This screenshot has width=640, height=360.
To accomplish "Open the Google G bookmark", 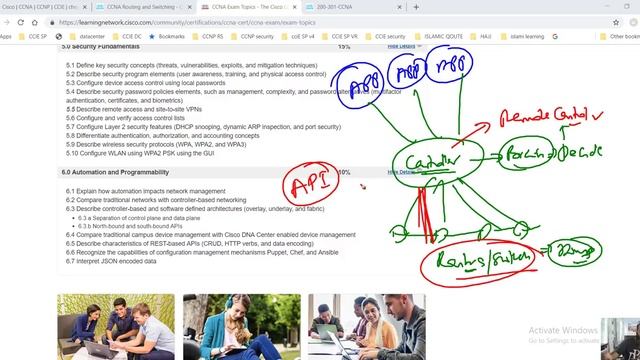I will click(555, 36).
